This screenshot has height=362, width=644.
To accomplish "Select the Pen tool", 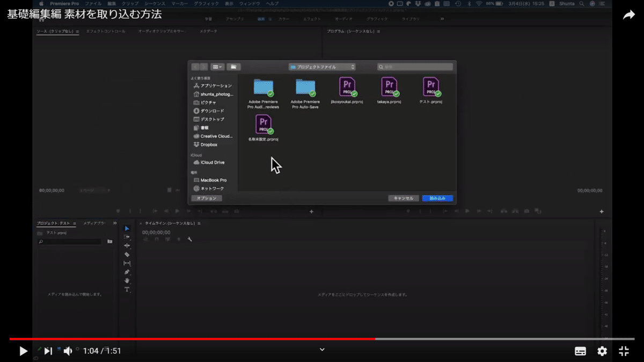I will (x=127, y=272).
